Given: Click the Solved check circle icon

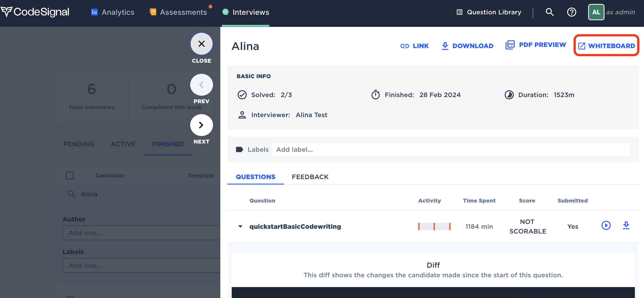Looking at the screenshot, I should pos(242,95).
